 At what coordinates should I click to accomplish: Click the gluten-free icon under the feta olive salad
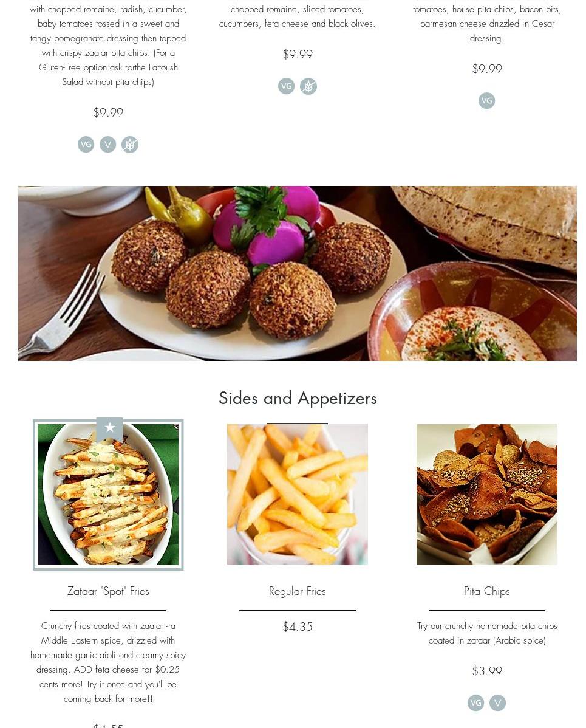308,86
